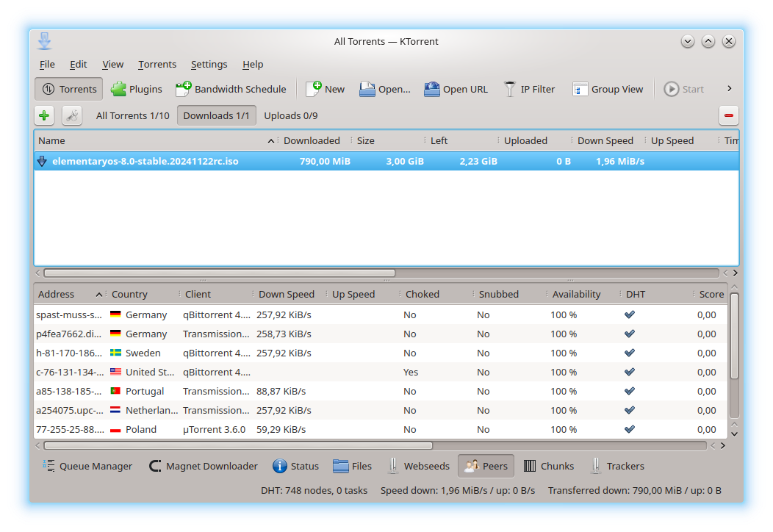Select the Netherlands peer a254075.upc

381,410
